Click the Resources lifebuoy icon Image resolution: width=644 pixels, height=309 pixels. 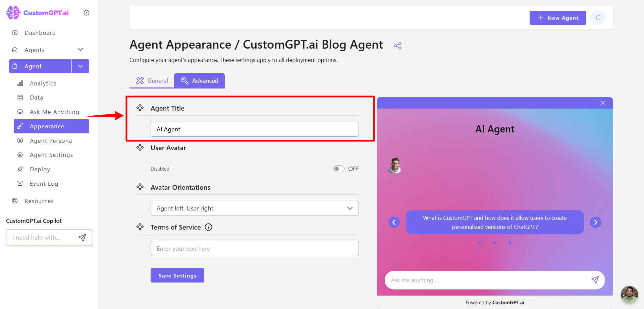[15, 201]
